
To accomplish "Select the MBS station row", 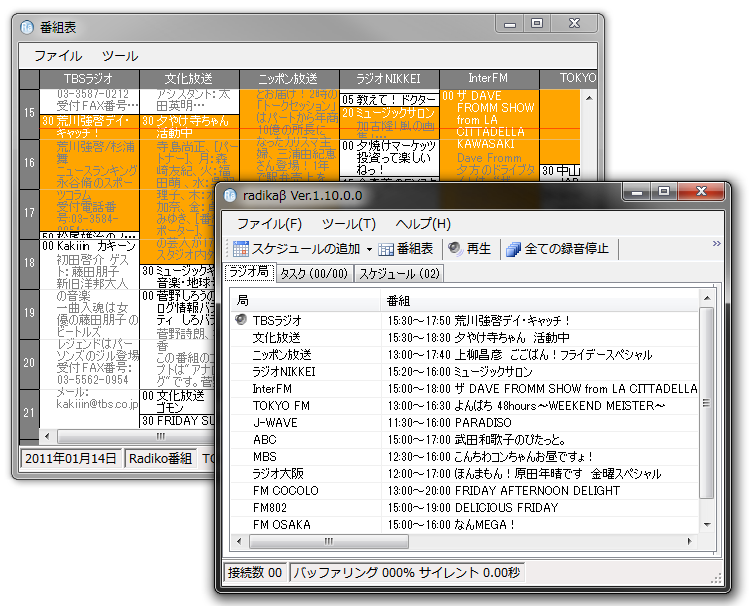I will point(465,457).
